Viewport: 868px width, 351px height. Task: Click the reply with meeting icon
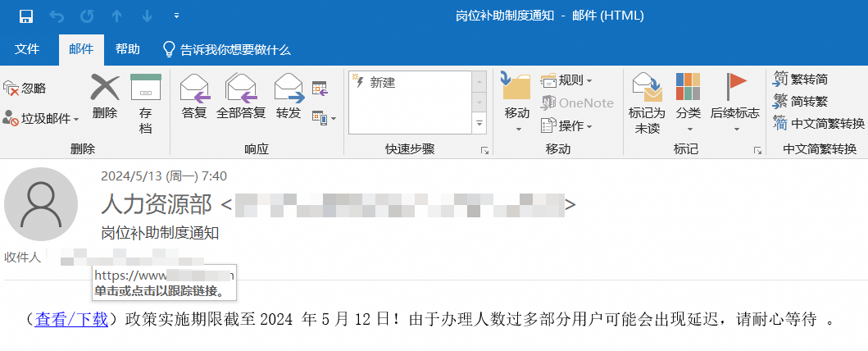[x=320, y=88]
